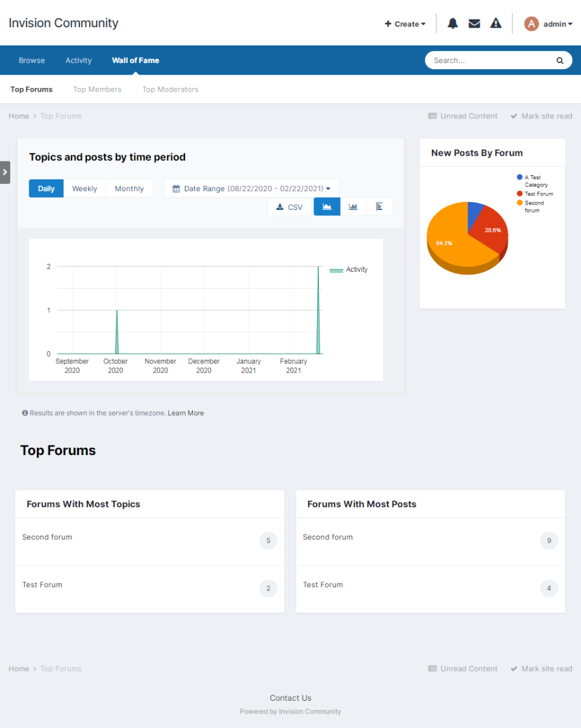The width and height of the screenshot is (581, 728).
Task: Switch to the horizontal bar chart icon
Action: click(379, 207)
